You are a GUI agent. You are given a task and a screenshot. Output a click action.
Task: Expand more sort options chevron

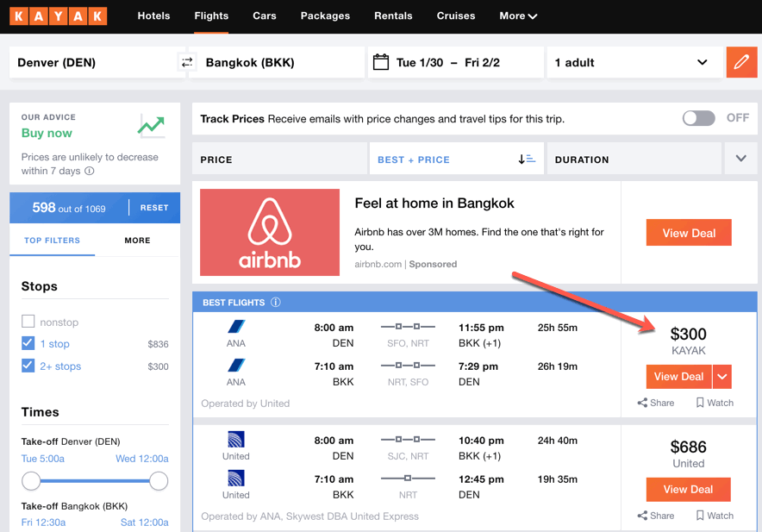pos(740,159)
